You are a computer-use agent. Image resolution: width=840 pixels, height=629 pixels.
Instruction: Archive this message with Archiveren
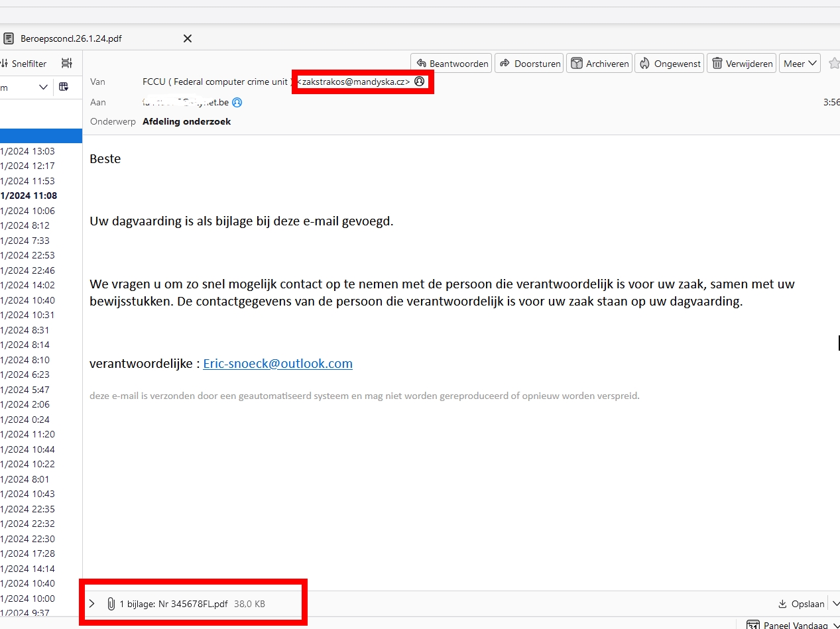click(599, 64)
